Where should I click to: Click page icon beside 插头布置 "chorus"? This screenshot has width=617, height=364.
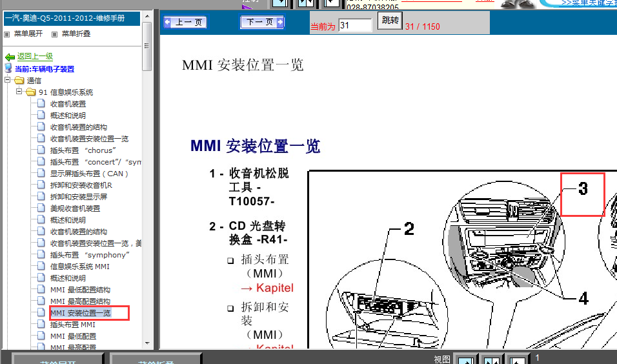coord(41,150)
